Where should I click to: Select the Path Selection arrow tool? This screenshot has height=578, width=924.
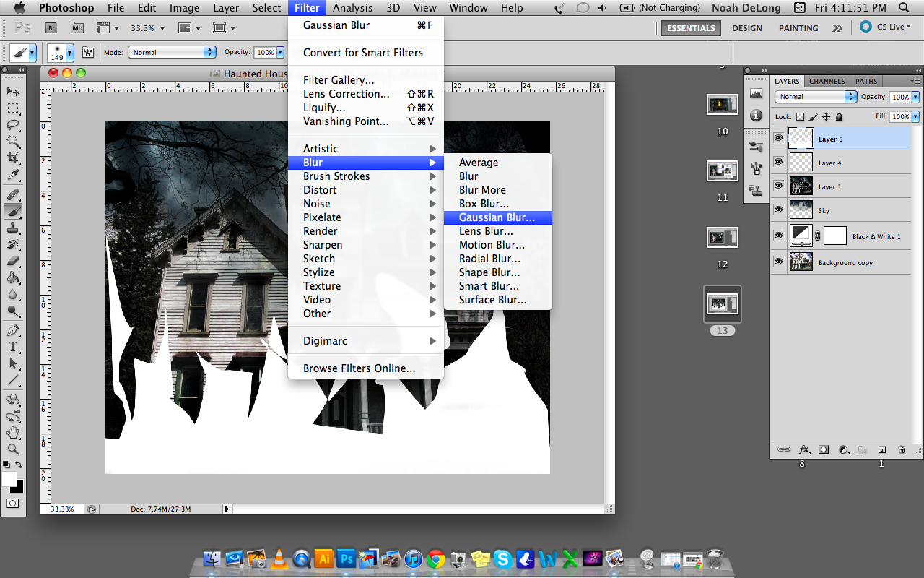coord(13,364)
